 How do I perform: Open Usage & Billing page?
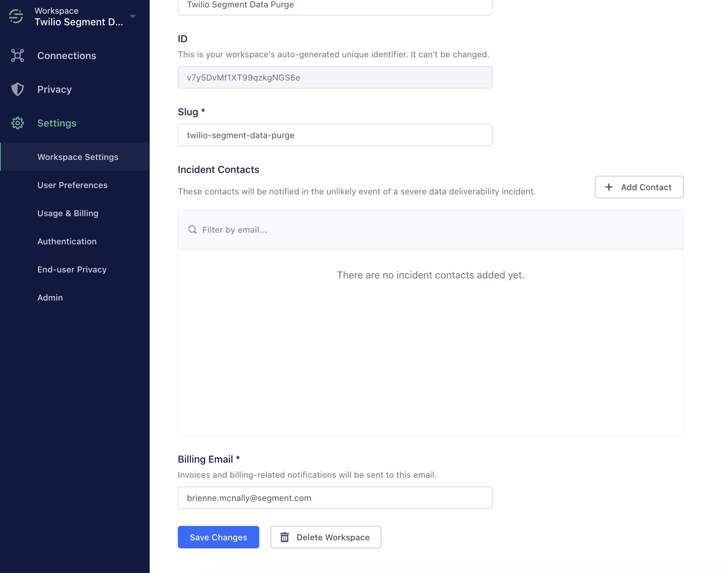pyautogui.click(x=68, y=213)
